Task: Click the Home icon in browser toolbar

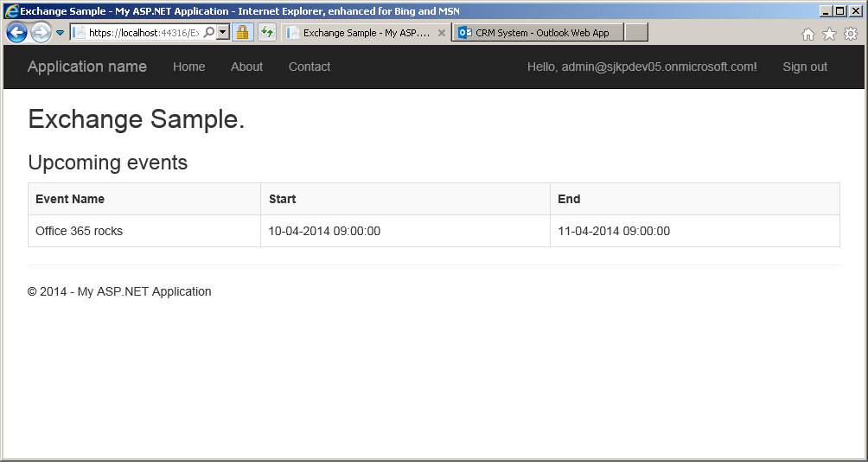Action: (x=808, y=34)
